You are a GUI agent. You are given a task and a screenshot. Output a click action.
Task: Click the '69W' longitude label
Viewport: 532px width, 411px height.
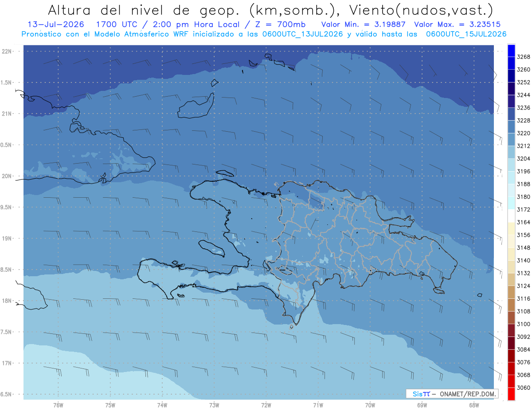click(x=422, y=405)
